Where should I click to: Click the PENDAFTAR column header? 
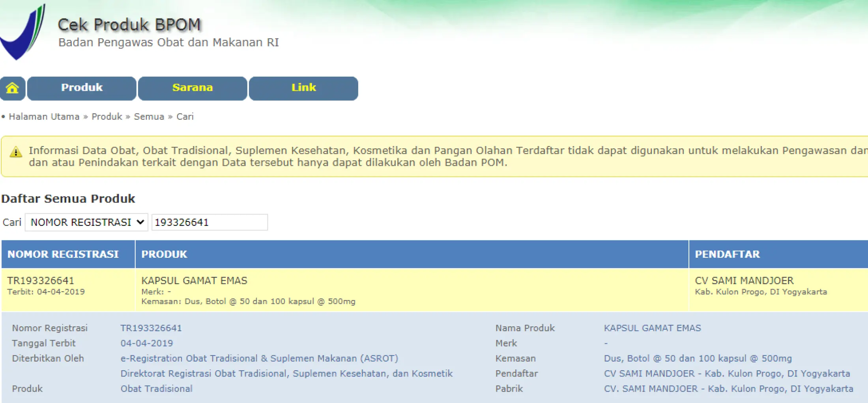tap(727, 254)
